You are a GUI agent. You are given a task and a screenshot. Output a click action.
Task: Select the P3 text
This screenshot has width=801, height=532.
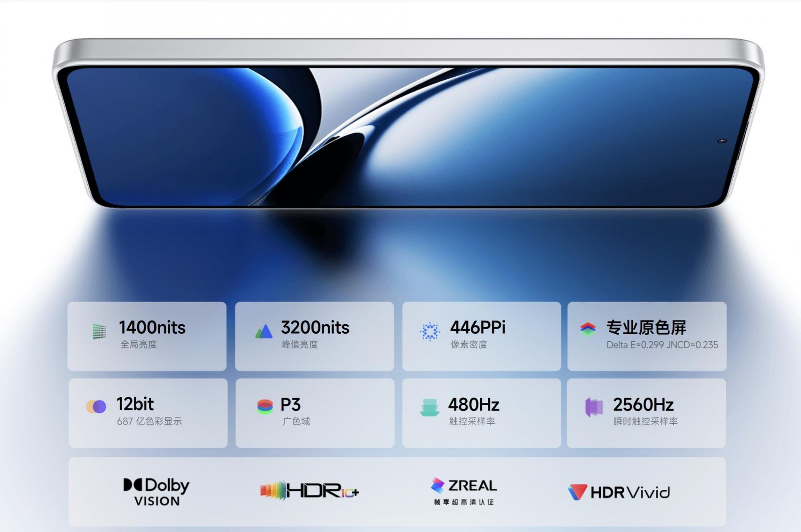tap(290, 405)
